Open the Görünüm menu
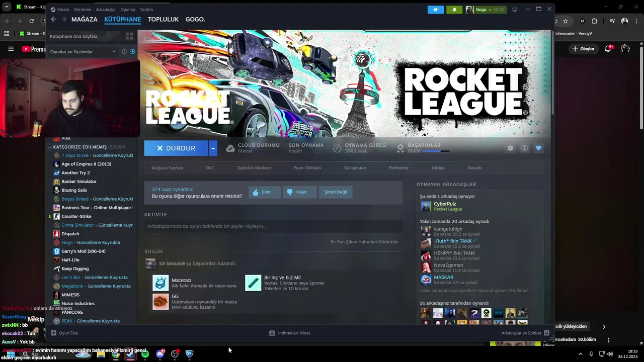Viewport: 644px width, 362px height. 83,10
